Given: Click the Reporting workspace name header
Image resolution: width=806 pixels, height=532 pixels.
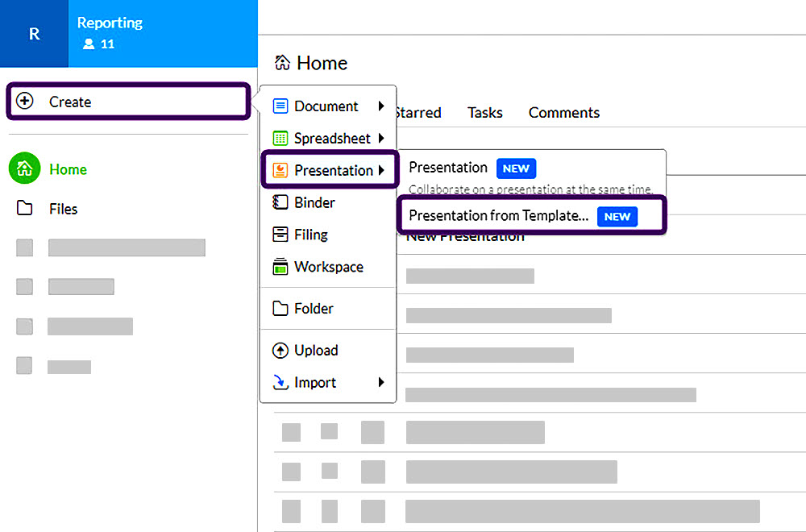Looking at the screenshot, I should [110, 23].
